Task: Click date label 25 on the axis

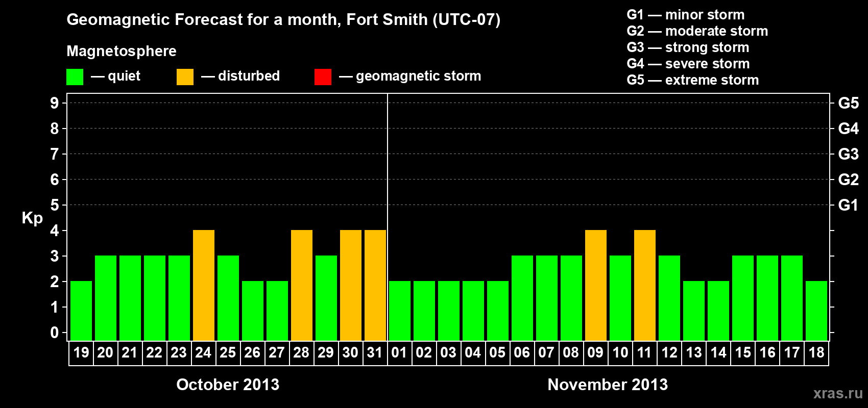Action: [228, 352]
